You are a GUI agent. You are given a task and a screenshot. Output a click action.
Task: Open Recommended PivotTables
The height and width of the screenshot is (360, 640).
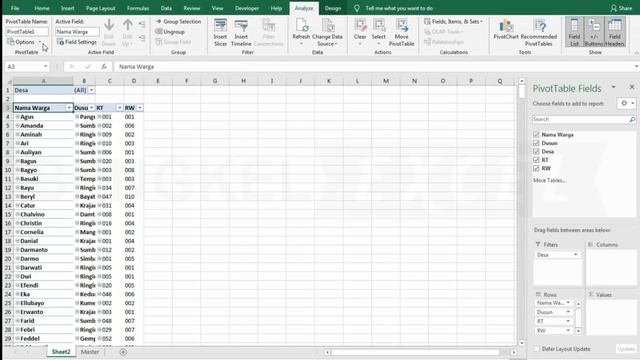pyautogui.click(x=539, y=32)
